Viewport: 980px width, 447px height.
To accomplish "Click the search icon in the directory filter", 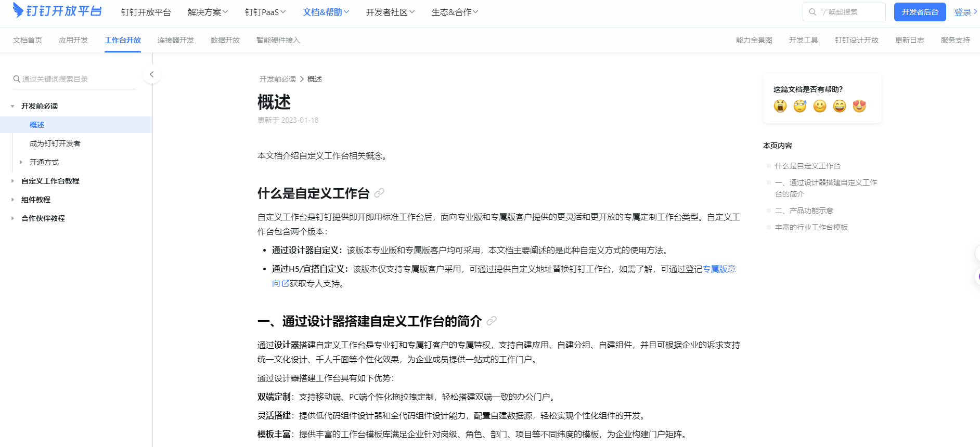I will pos(17,79).
